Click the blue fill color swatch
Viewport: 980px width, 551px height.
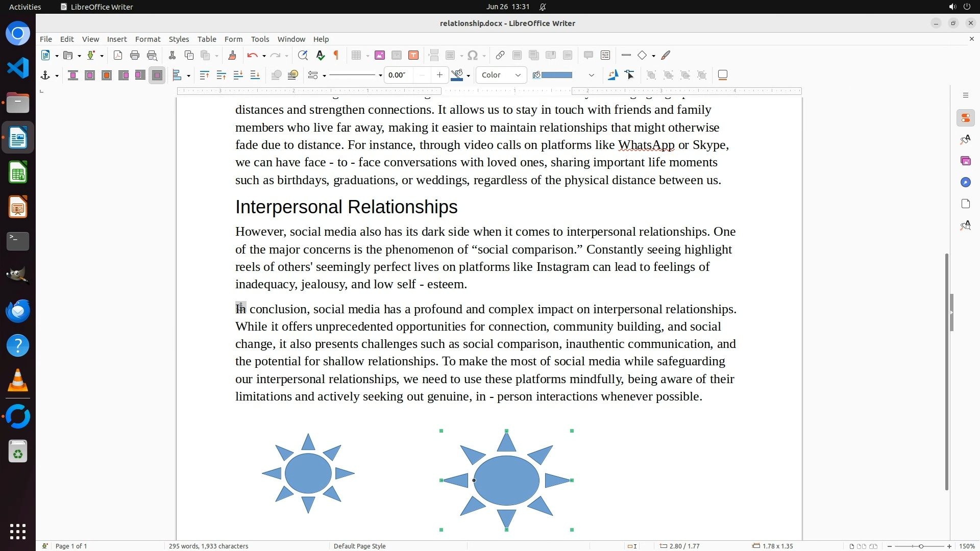(556, 76)
